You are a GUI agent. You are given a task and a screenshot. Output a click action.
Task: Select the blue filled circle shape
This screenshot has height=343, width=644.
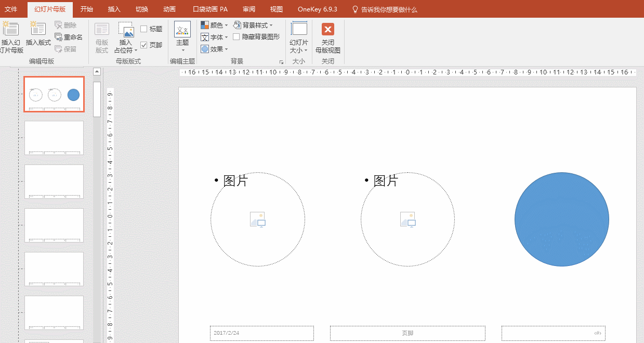(x=561, y=220)
